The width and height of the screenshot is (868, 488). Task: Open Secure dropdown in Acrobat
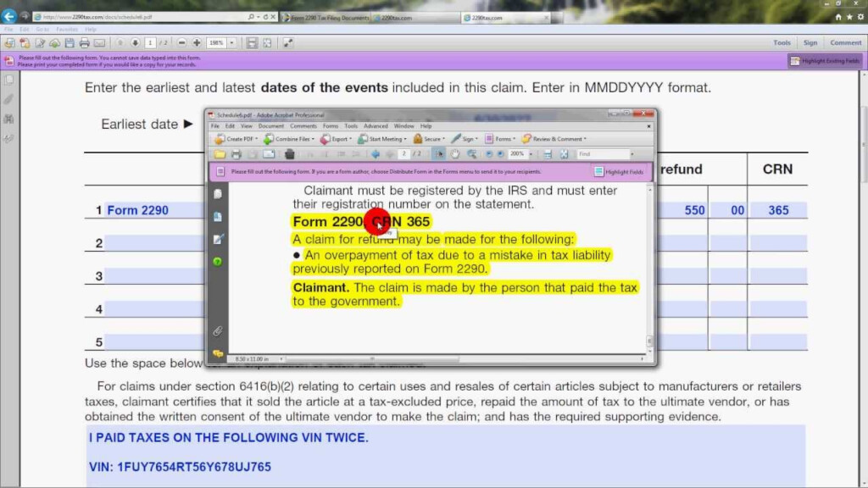pos(429,139)
